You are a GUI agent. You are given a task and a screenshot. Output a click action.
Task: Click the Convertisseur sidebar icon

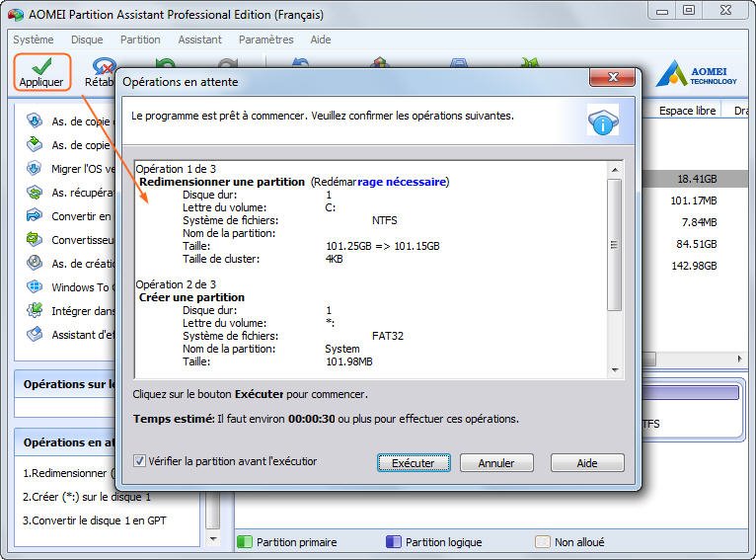[x=35, y=239]
